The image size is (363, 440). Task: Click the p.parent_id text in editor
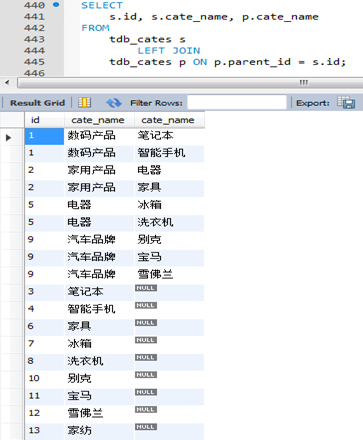click(252, 62)
